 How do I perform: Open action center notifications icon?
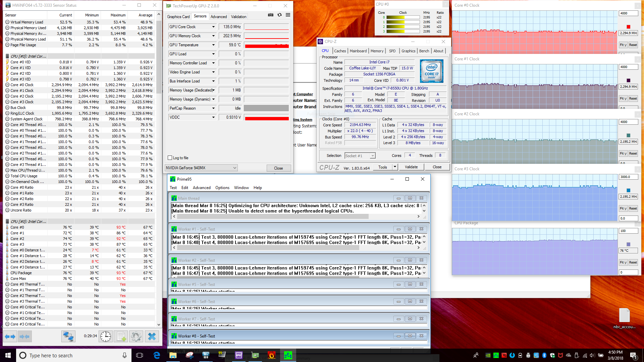[x=633, y=355]
